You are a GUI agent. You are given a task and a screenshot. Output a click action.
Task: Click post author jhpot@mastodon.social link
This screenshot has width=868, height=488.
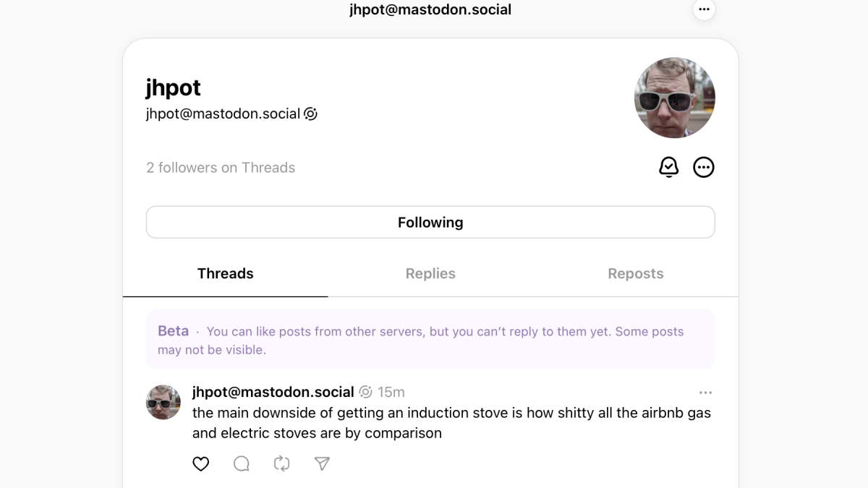[273, 392]
